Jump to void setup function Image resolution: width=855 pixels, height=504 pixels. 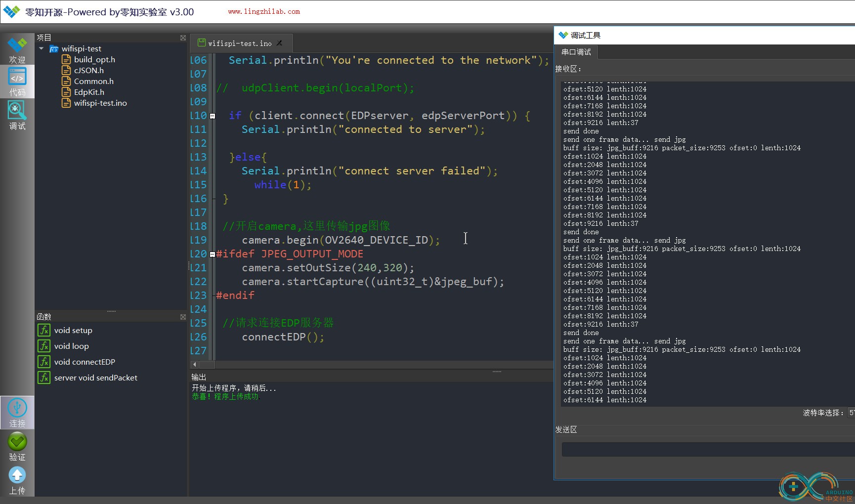tap(73, 330)
